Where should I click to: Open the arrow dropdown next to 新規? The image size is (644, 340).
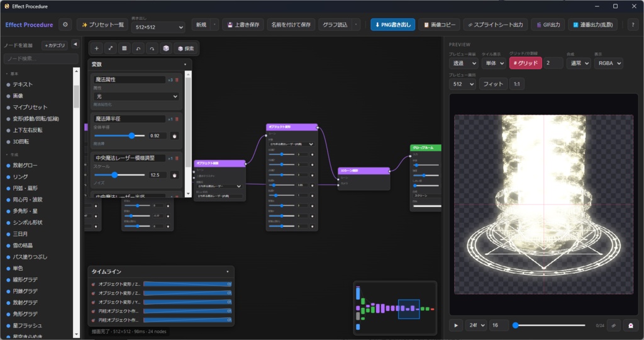[x=214, y=25]
